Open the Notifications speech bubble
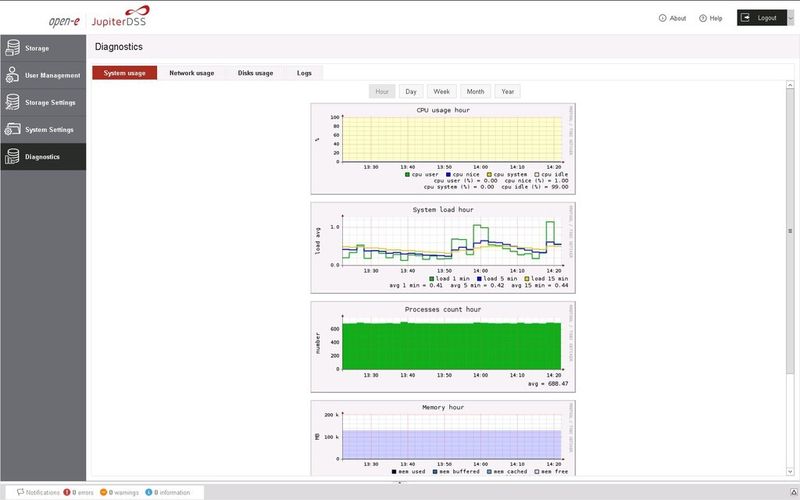800x500 pixels. pos(20,492)
